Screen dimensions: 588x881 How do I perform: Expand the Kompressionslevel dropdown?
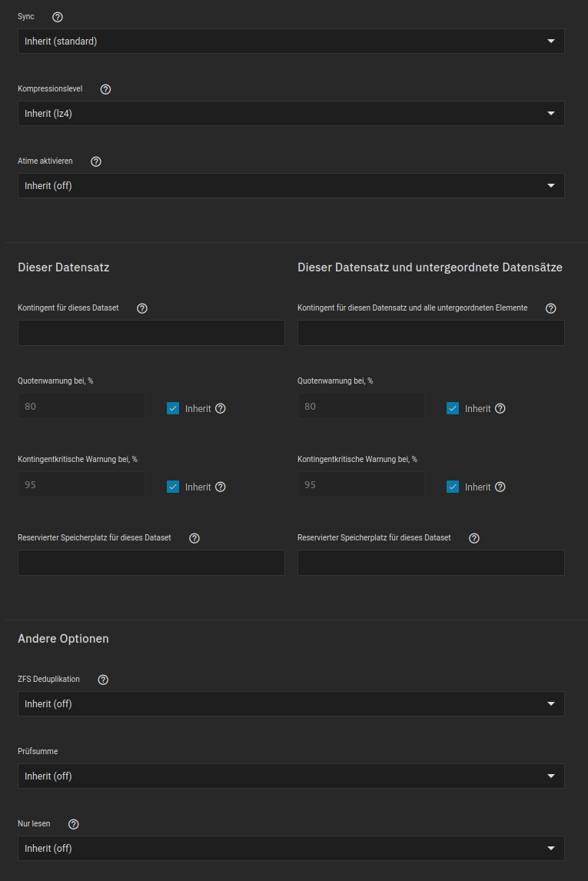tap(291, 114)
